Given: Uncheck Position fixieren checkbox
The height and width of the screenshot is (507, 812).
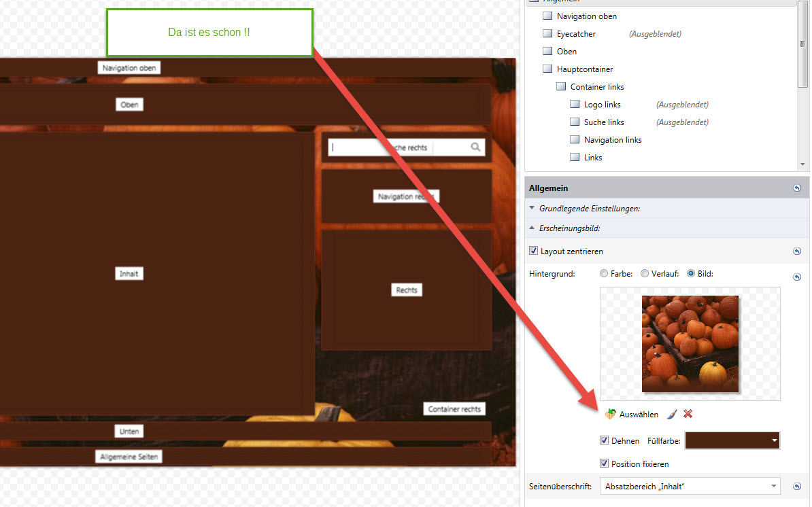Looking at the screenshot, I should [604, 464].
